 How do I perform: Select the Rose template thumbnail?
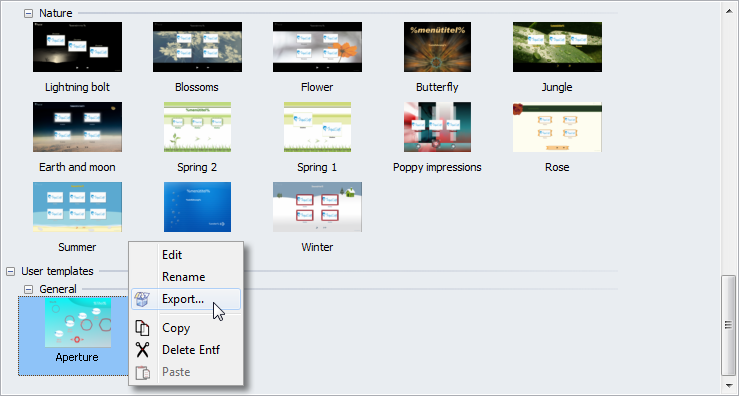557,127
